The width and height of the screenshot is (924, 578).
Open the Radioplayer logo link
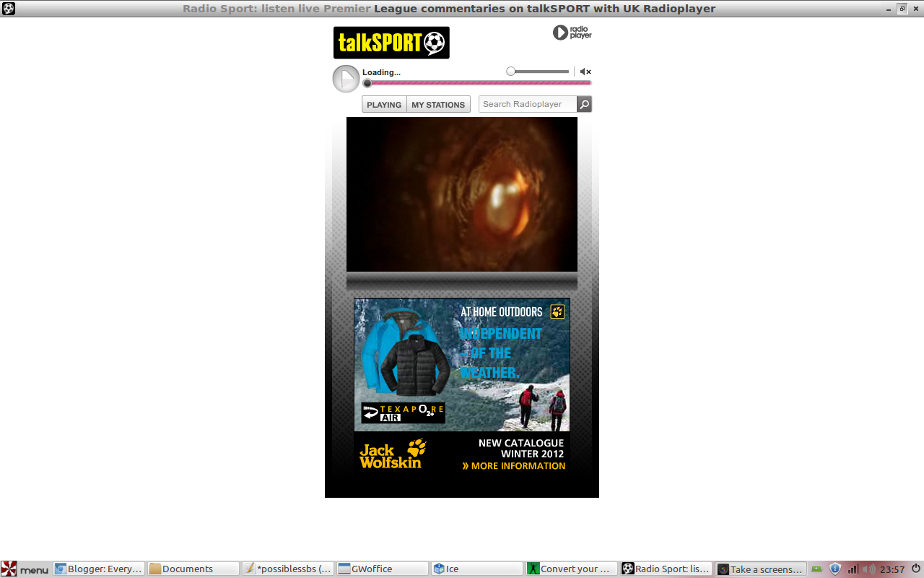[x=572, y=33]
